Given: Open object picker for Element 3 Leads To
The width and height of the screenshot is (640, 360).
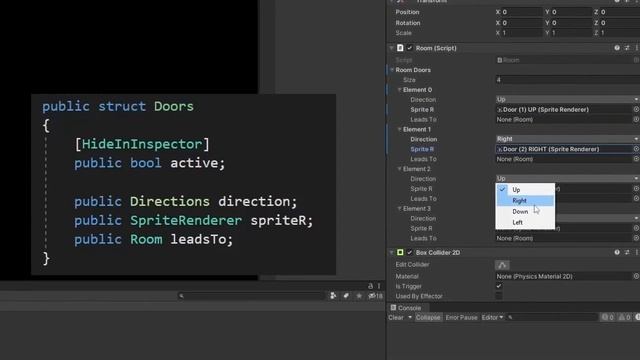Looking at the screenshot, I should (x=636, y=238).
